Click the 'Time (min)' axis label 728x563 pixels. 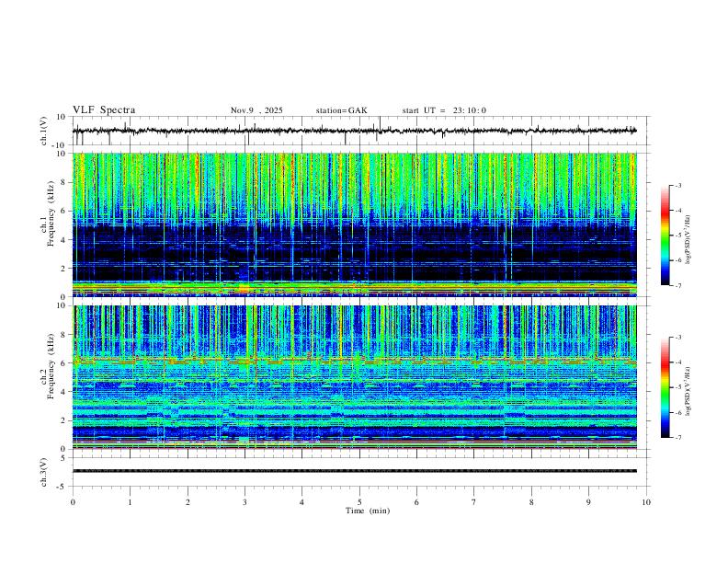click(x=368, y=511)
